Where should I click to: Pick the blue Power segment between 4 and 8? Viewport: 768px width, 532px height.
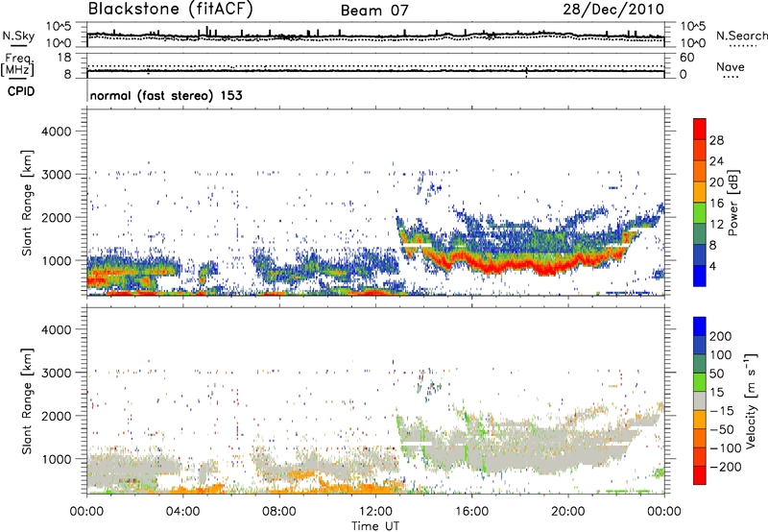(x=700, y=254)
